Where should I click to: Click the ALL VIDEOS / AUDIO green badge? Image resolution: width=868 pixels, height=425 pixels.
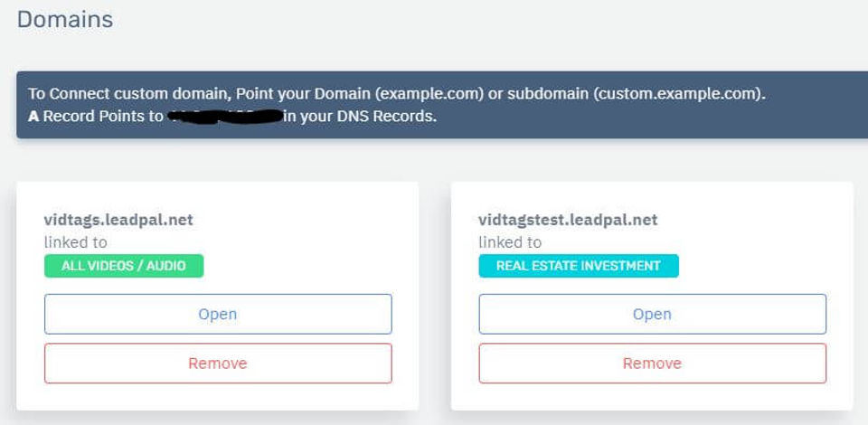[124, 266]
